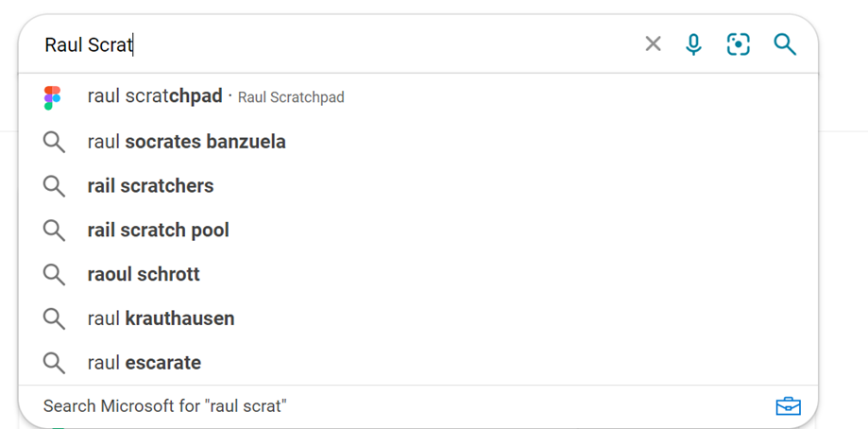This screenshot has height=429, width=868.
Task: Click magnifier icon beside raul krauthausen
Action: 54,318
